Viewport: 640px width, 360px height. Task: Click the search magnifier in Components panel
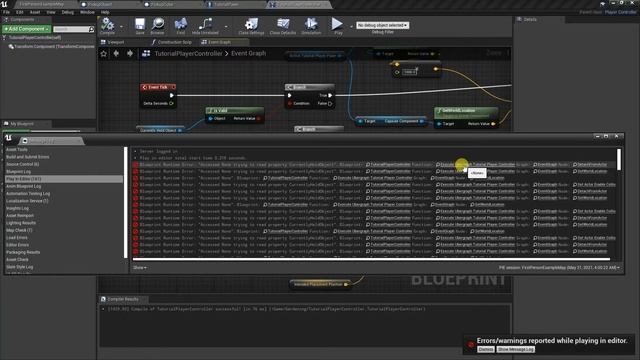tap(91, 29)
